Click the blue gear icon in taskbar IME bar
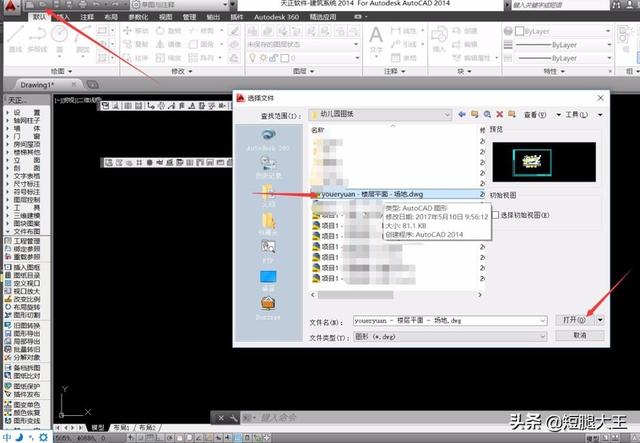Screen dimensions: 640x443 click(x=43, y=437)
